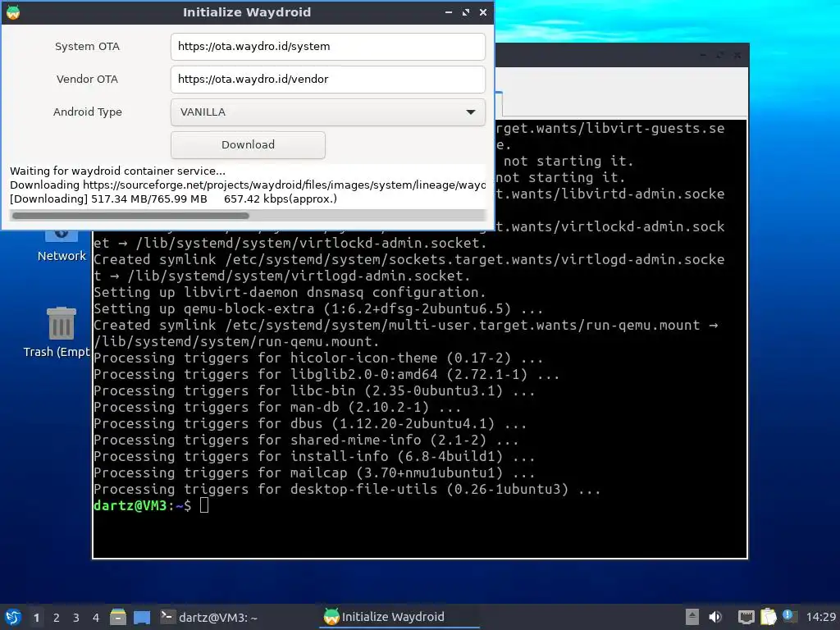Click 'Setting up libvirt-daemon dnsmasq configuration.' line
840x630 pixels.
(x=290, y=293)
